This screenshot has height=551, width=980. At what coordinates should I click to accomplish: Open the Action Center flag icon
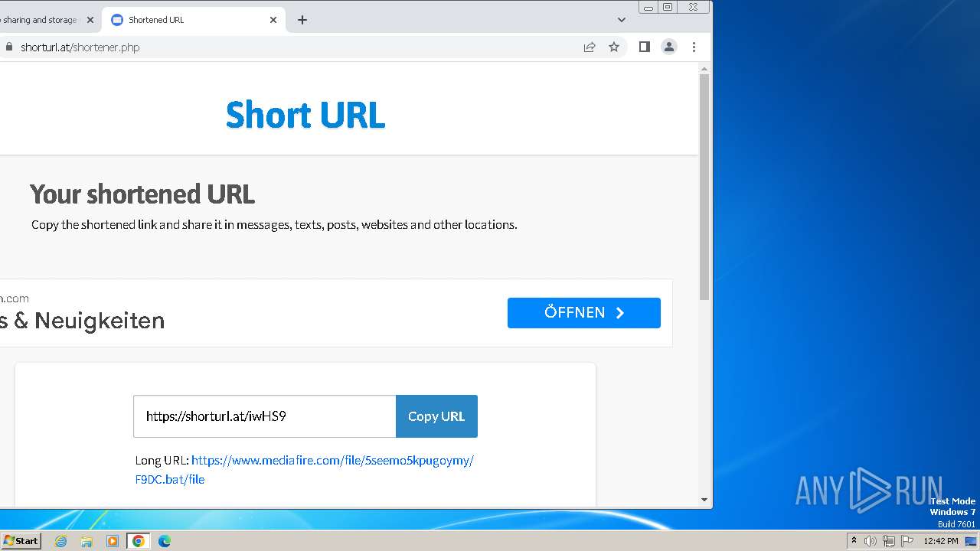(x=907, y=541)
